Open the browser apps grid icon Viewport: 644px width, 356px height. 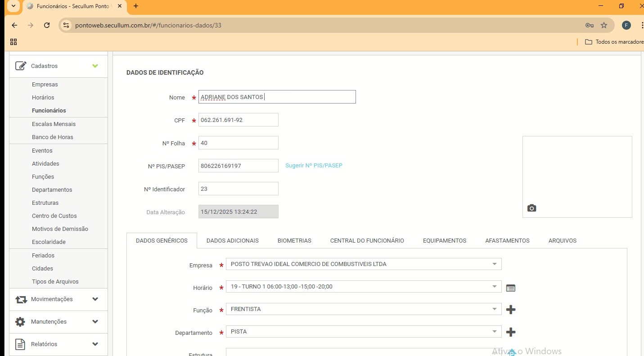coord(14,42)
